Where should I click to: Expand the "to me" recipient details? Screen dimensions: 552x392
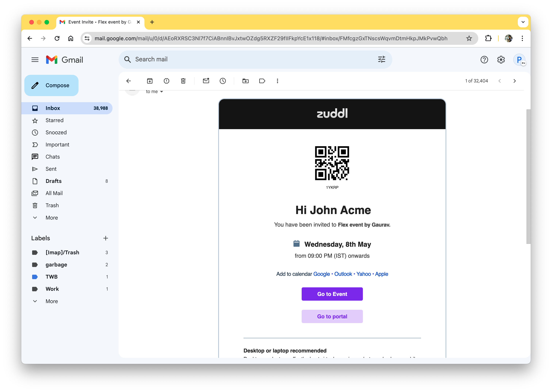tap(161, 92)
